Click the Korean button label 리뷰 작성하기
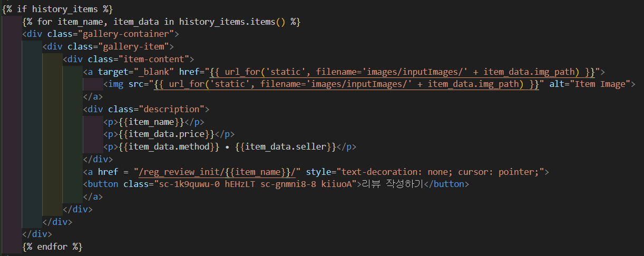 (x=392, y=184)
